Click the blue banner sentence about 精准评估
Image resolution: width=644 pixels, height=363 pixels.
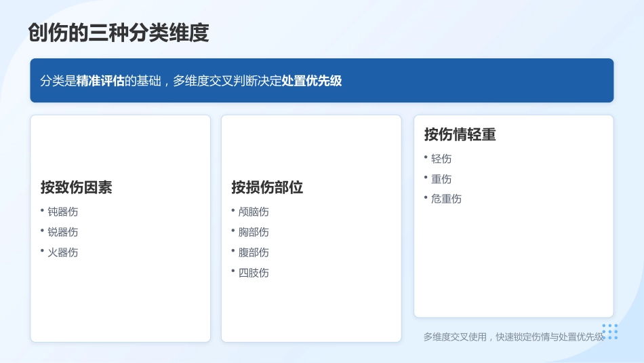190,81
